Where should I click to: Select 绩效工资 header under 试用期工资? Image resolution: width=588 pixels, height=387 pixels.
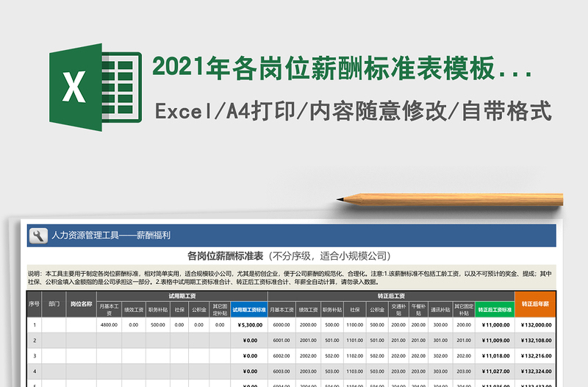pos(134,310)
